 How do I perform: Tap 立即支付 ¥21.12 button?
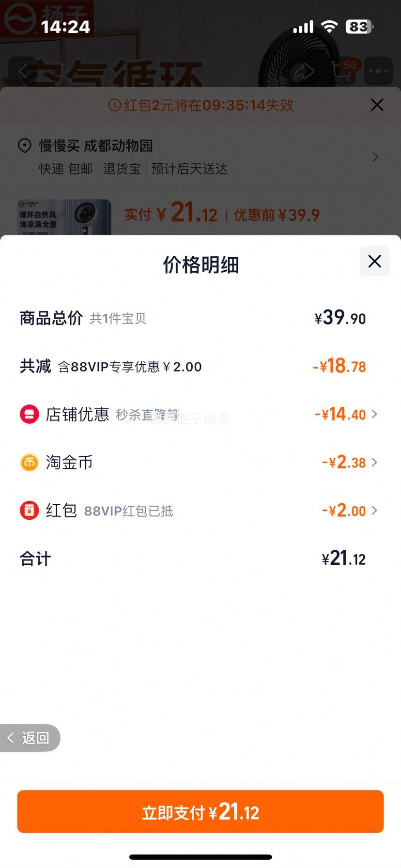coord(200,812)
